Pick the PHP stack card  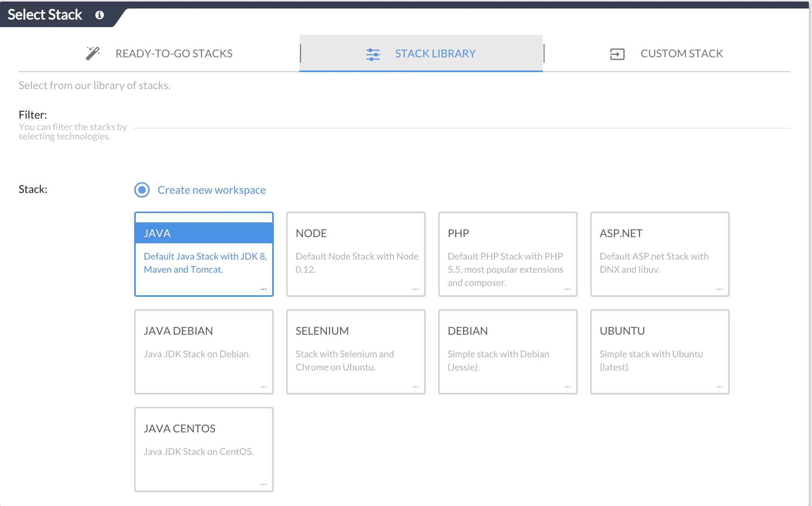click(x=508, y=254)
